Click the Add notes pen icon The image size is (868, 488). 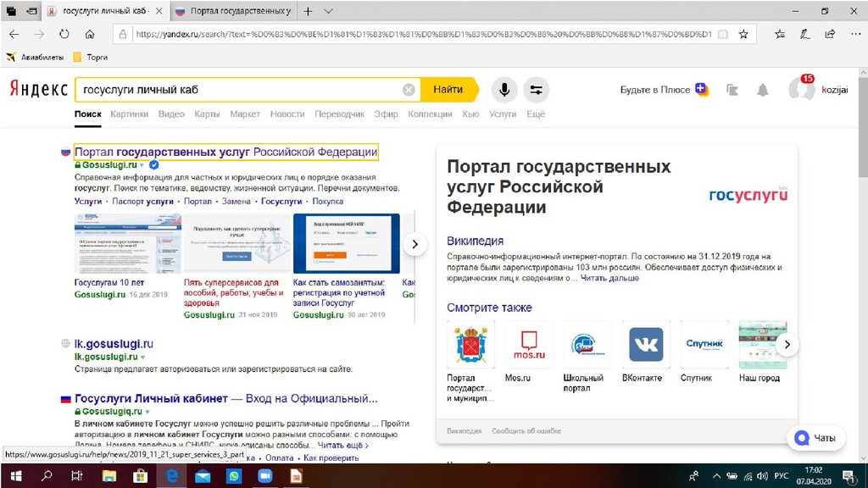805,34
